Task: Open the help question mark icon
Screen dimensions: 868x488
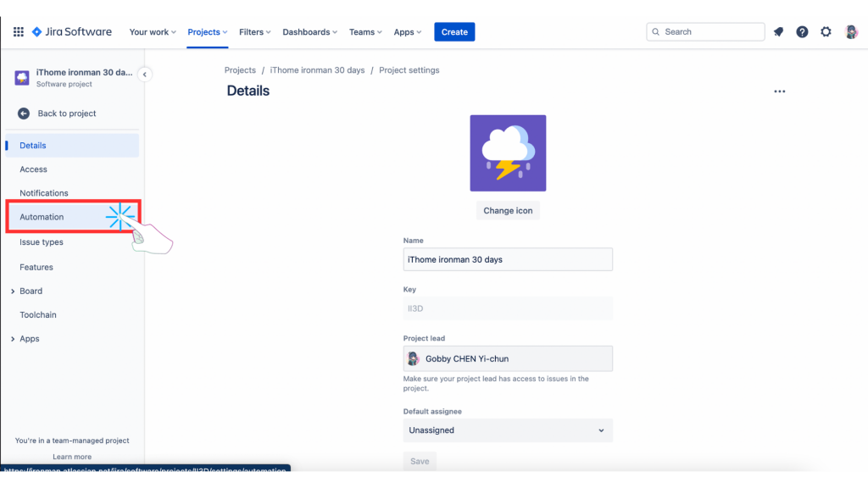Action: [802, 32]
